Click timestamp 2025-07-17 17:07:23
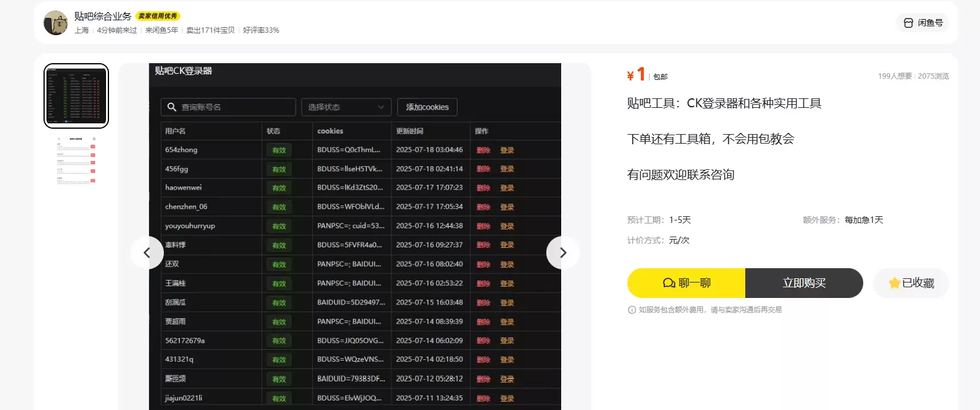 (430, 188)
